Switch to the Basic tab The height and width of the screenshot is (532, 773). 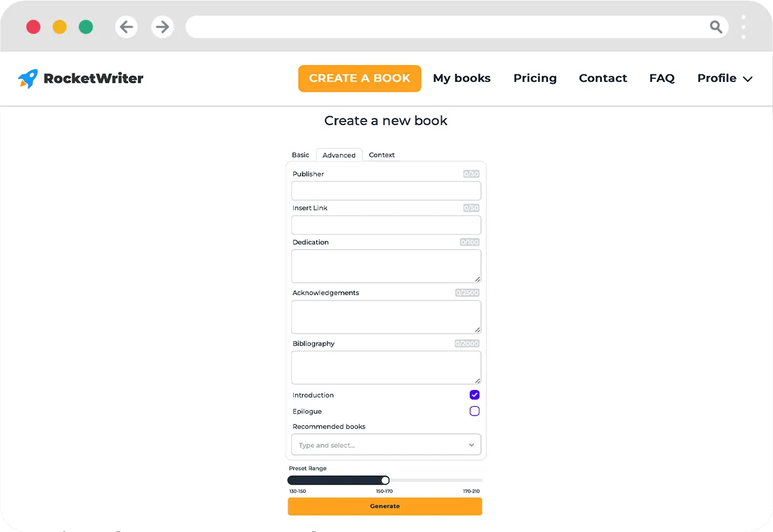coord(300,155)
